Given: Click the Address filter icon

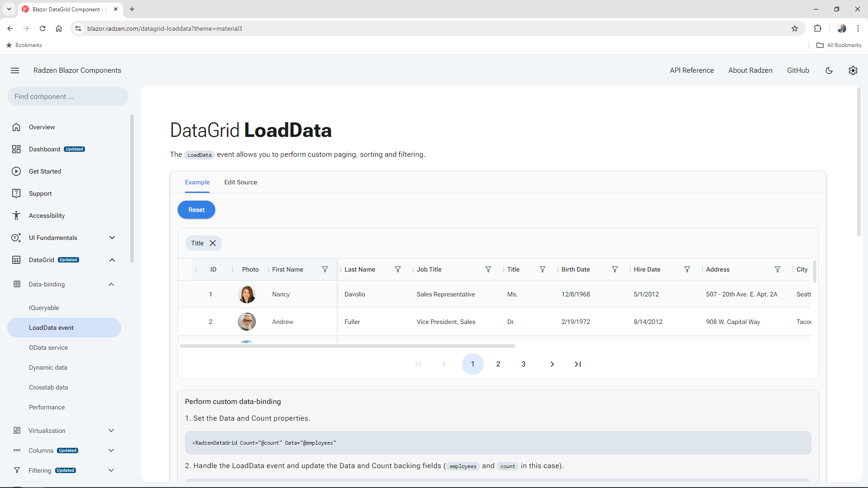Looking at the screenshot, I should coord(778,269).
